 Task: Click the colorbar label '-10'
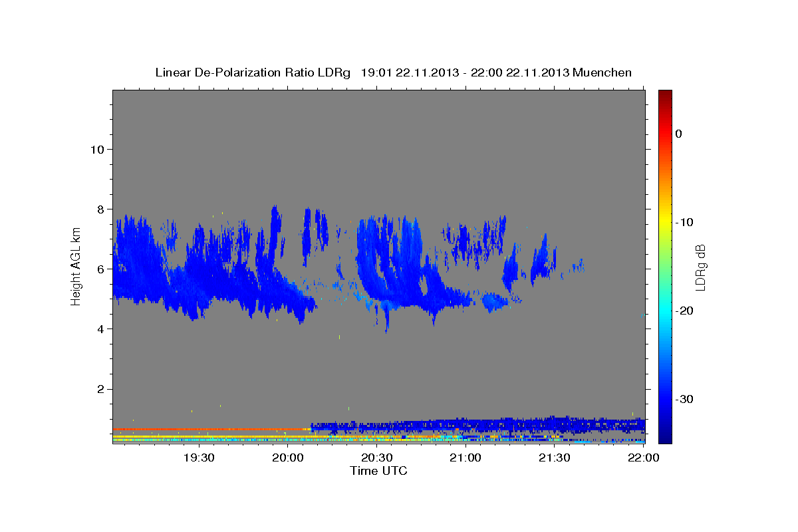pos(684,222)
